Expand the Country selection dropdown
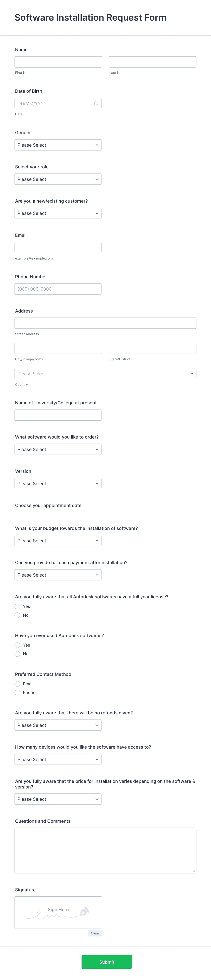Viewport: 211px width, 980px height. click(105, 374)
